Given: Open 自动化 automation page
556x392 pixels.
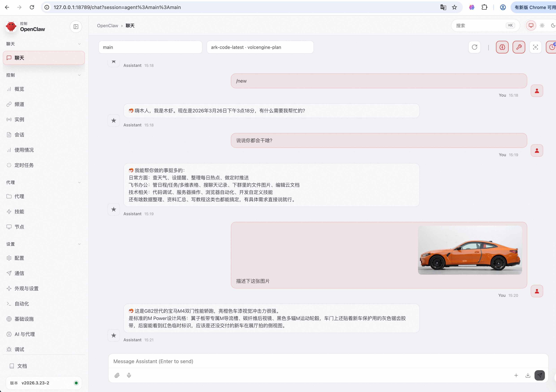Looking at the screenshot, I should (x=44, y=304).
